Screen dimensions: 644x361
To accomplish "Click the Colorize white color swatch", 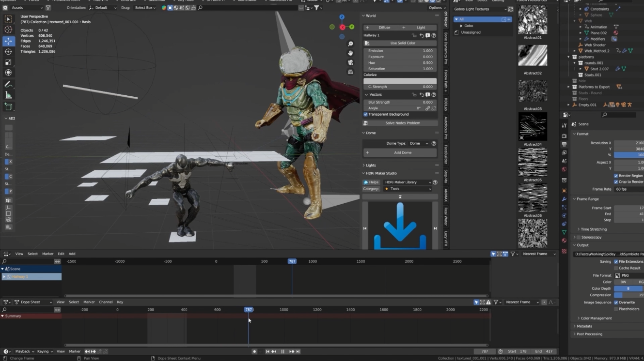I will [x=400, y=81].
